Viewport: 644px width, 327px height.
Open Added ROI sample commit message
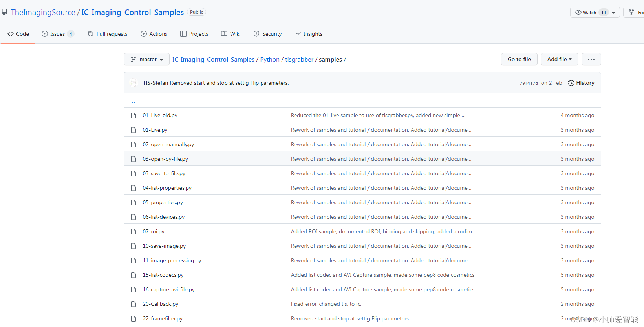point(383,231)
